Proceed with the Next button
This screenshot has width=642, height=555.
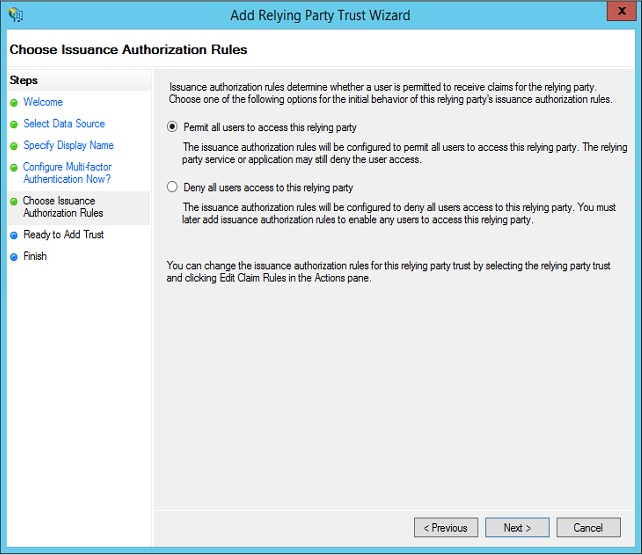[517, 527]
